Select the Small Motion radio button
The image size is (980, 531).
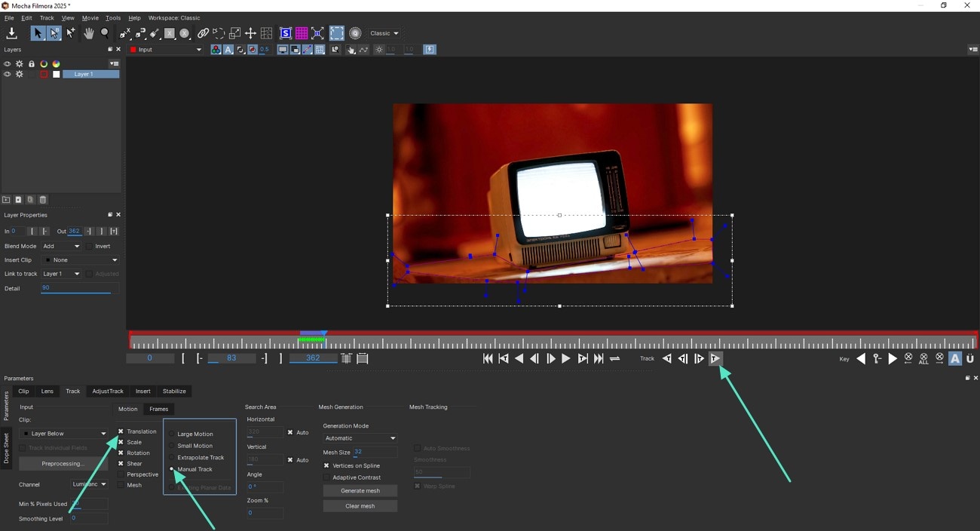click(172, 446)
